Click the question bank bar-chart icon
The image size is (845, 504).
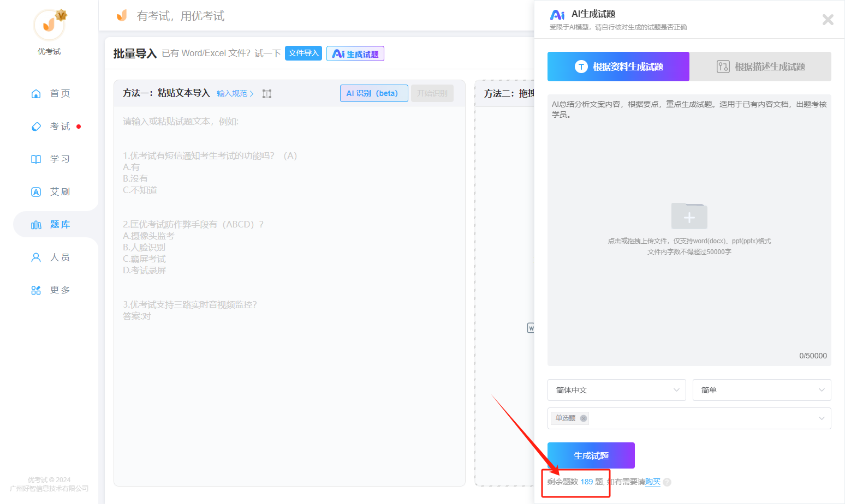[36, 225]
